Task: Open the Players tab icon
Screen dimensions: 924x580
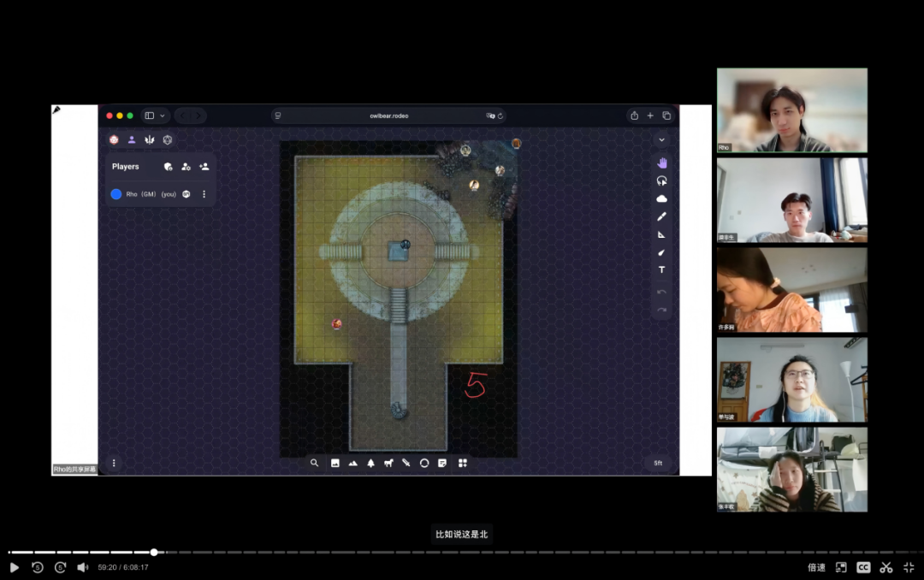Action: (132, 139)
